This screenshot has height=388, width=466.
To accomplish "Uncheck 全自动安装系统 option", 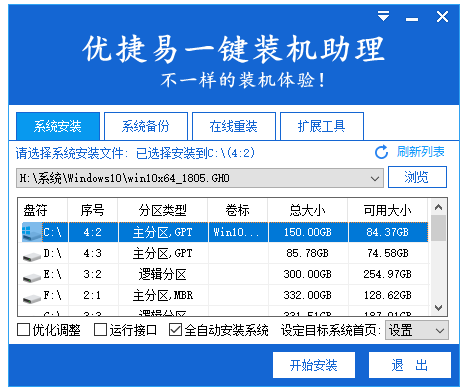I will point(175,330).
